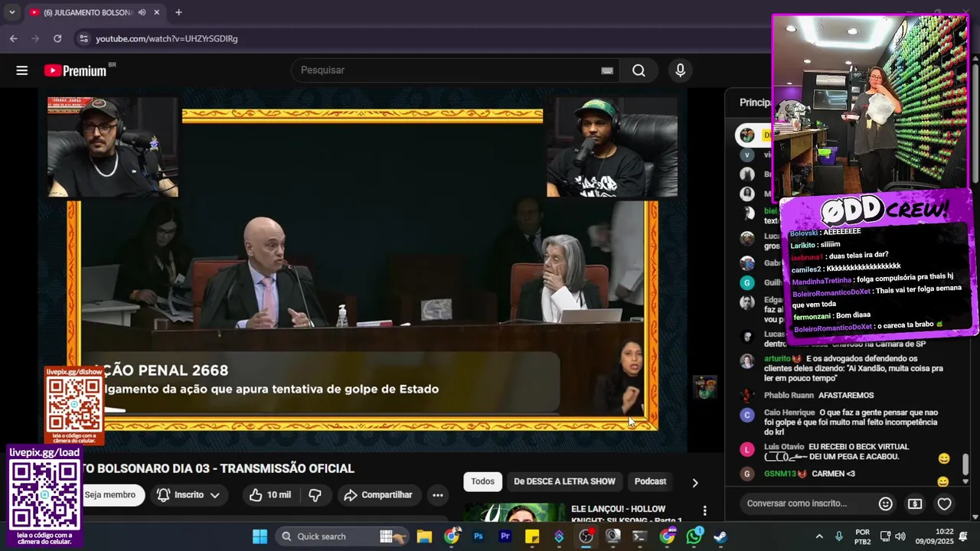The width and height of the screenshot is (980, 551).
Task: Click the search magnifier button
Action: click(639, 70)
